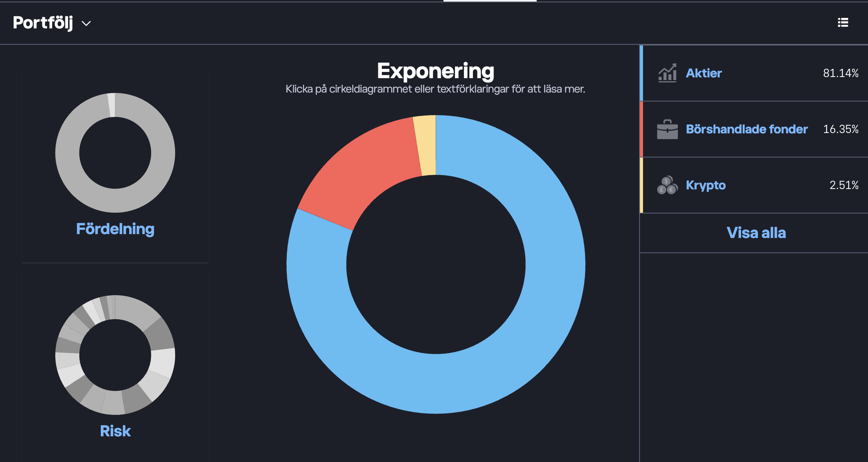Viewport: 868px width, 462px height.
Task: Expand the Portfölj dropdown chevron
Action: pyautogui.click(x=86, y=24)
